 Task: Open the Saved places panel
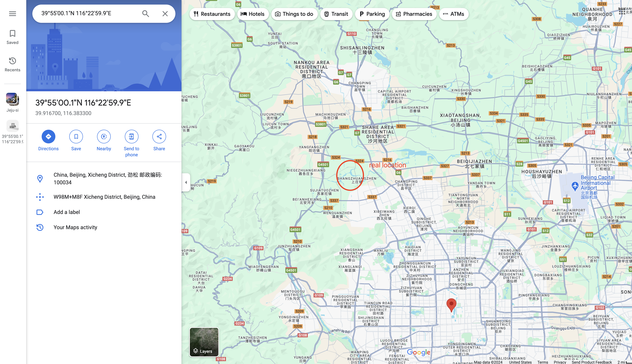coord(13,37)
